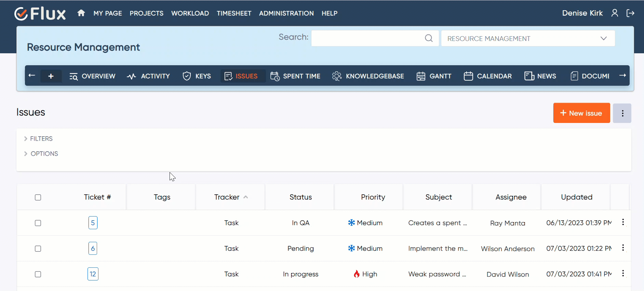Click the search magnifier icon
This screenshot has height=291, width=644.
click(x=429, y=38)
